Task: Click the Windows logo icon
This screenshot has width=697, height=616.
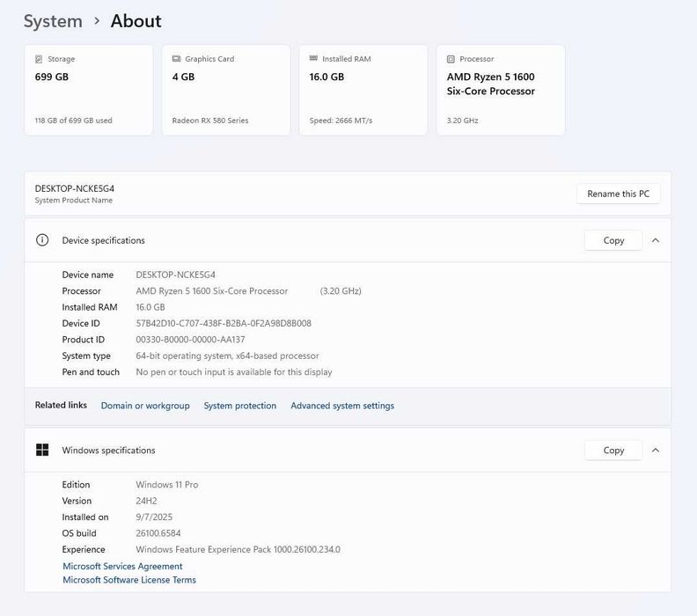Action: (42, 451)
